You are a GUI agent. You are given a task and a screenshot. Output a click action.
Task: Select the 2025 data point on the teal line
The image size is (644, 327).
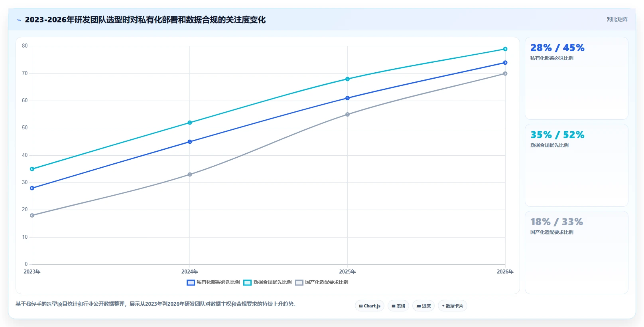coord(347,79)
